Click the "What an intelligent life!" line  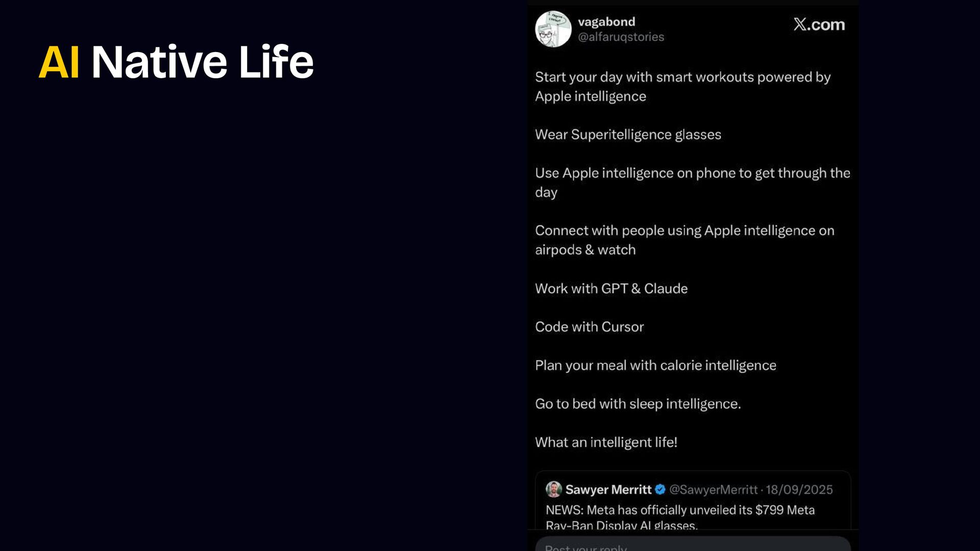coord(606,442)
